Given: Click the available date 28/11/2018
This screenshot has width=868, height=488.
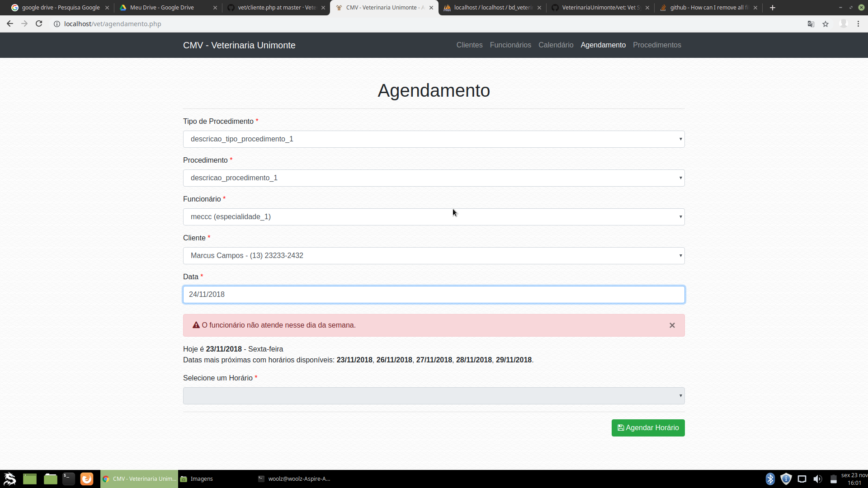Looking at the screenshot, I should (474, 360).
